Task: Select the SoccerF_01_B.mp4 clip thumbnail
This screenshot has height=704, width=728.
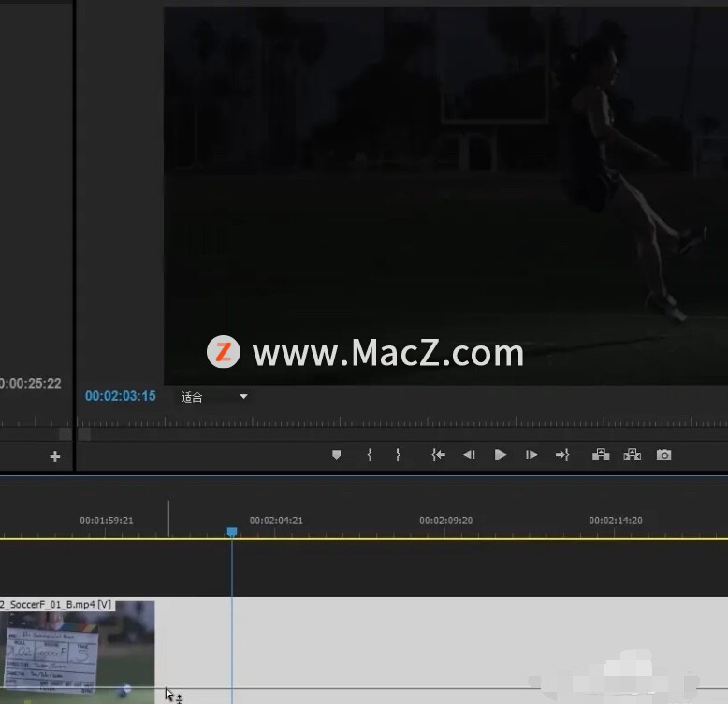Action: (77, 652)
